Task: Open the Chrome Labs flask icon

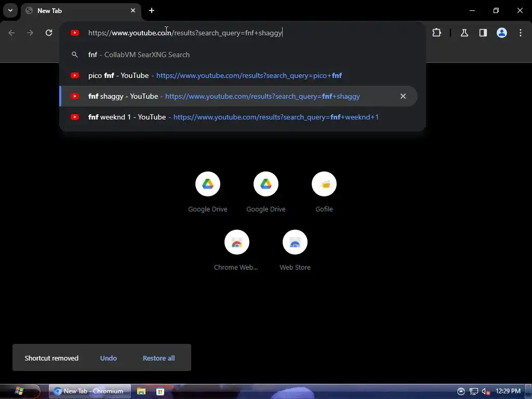Action: click(464, 33)
